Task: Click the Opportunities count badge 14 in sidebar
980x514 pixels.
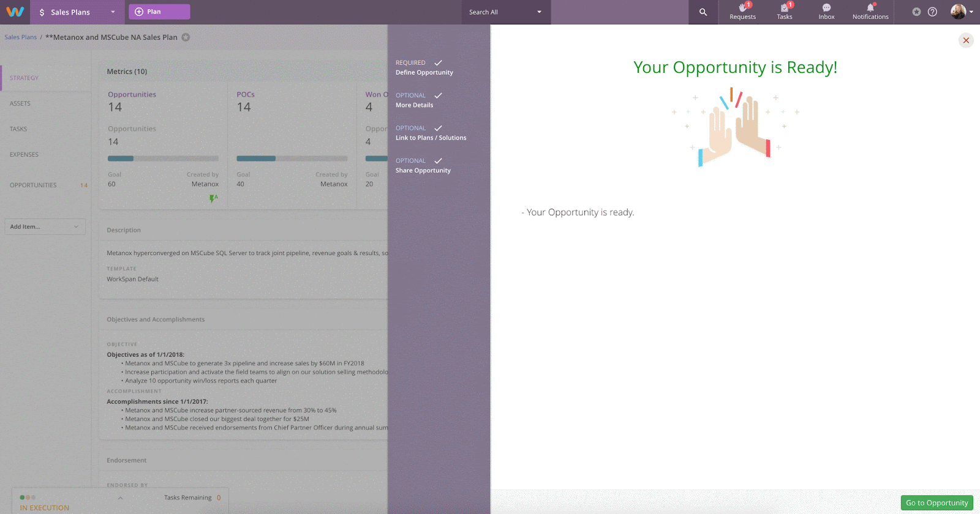Action: pos(84,185)
